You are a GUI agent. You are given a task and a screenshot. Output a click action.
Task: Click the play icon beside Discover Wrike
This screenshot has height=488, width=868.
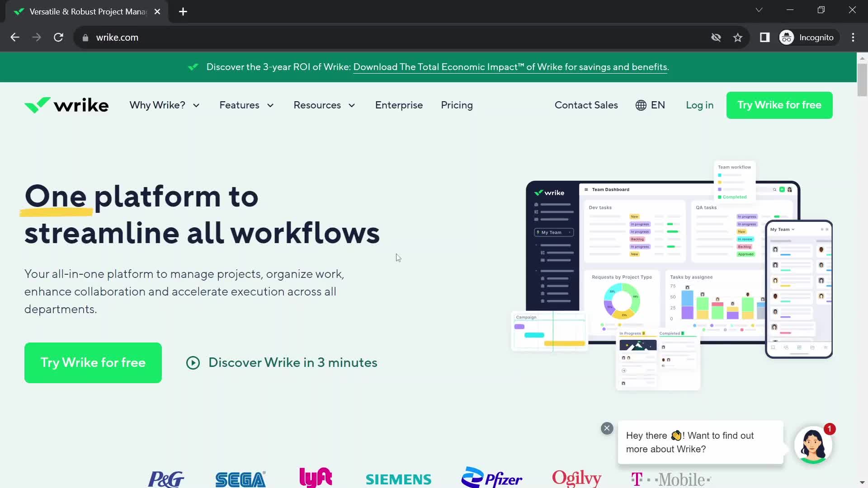tap(193, 363)
